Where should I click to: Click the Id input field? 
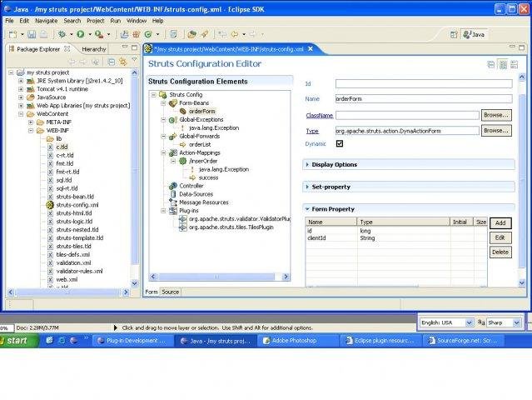click(x=424, y=83)
